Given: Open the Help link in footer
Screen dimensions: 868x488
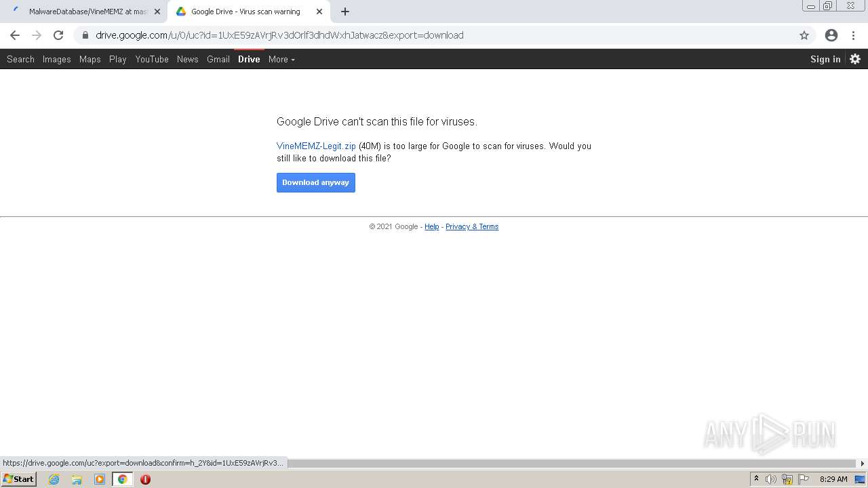Looking at the screenshot, I should point(432,226).
